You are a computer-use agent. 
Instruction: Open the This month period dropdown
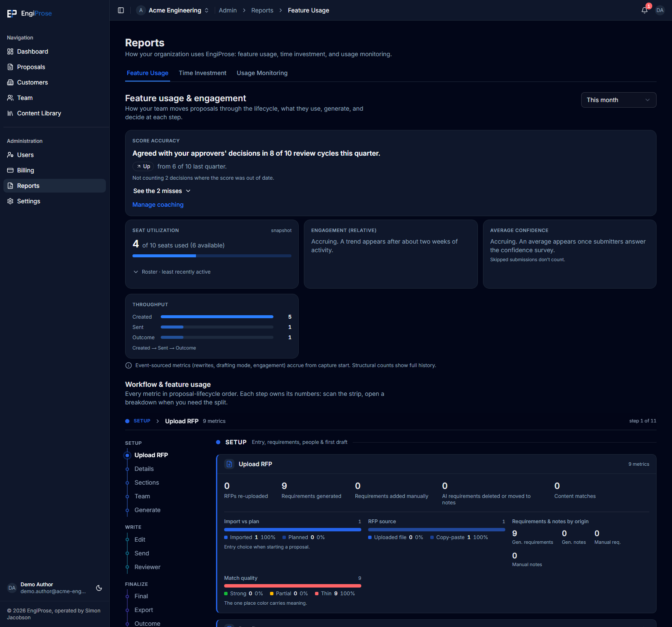coord(618,100)
